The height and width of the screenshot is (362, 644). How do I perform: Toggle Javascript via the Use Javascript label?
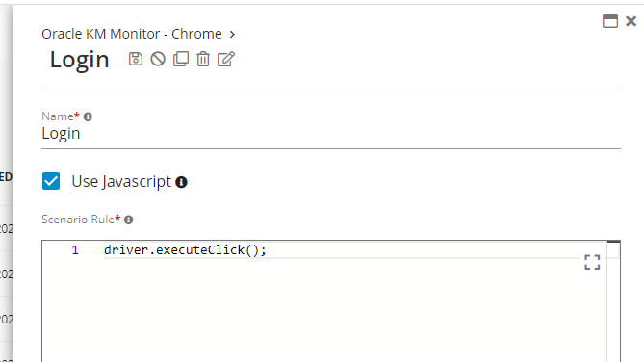coord(121,181)
